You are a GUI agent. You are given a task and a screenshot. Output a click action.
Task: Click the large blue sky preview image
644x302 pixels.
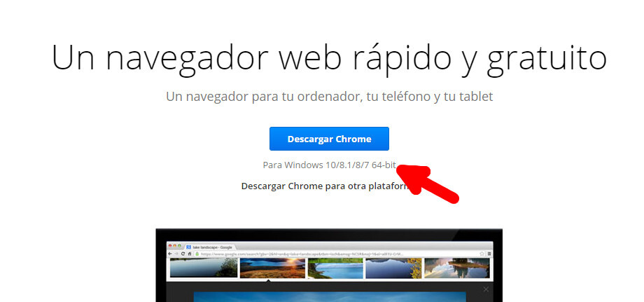(x=330, y=296)
